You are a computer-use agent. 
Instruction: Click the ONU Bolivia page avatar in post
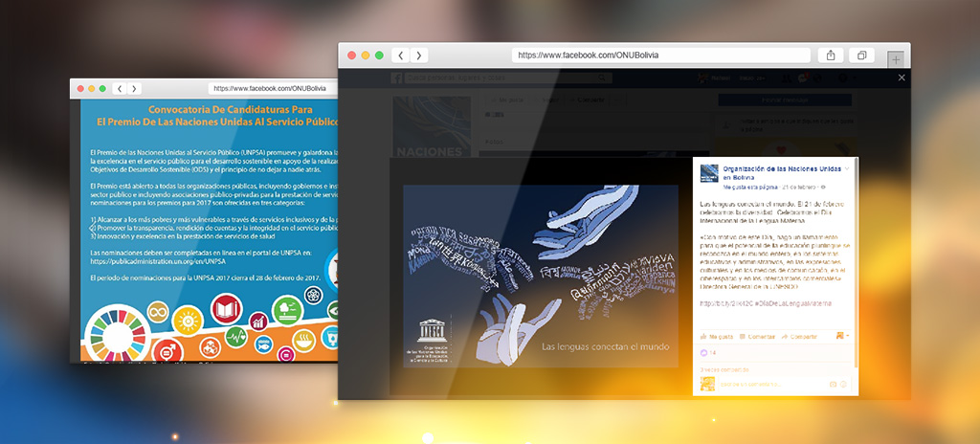click(x=708, y=172)
